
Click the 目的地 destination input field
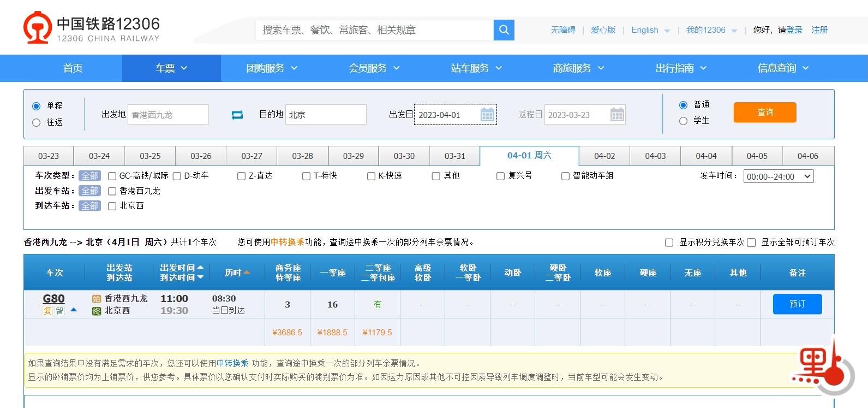[326, 115]
